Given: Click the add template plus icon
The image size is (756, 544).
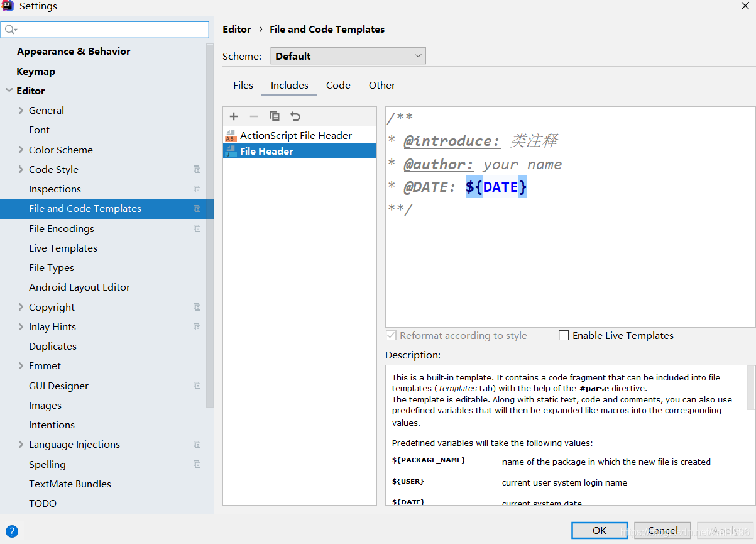Looking at the screenshot, I should [234, 116].
